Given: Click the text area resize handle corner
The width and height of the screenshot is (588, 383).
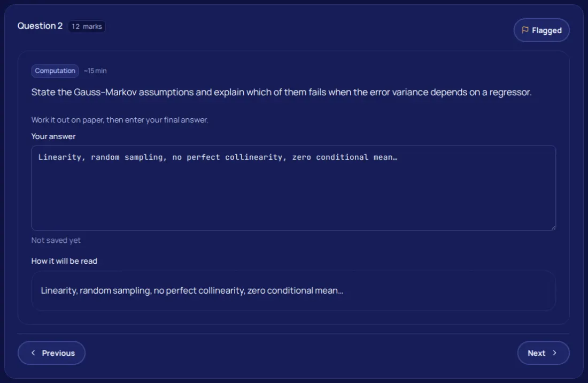Looking at the screenshot, I should pos(553,227).
